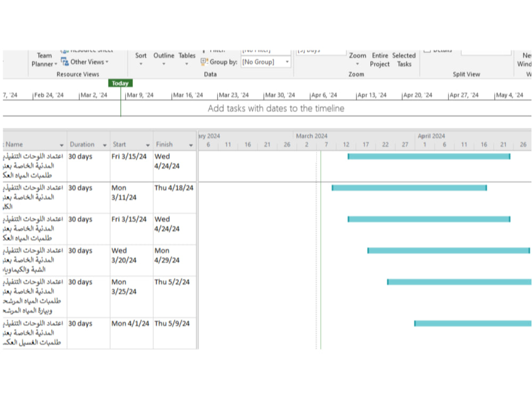
Task: Click the Group by icon
Action: [x=204, y=62]
